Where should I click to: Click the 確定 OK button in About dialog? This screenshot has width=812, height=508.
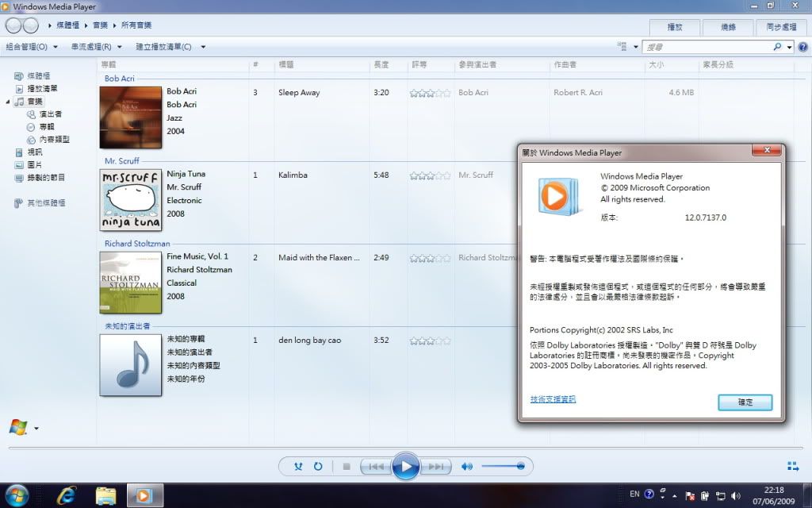(x=745, y=402)
